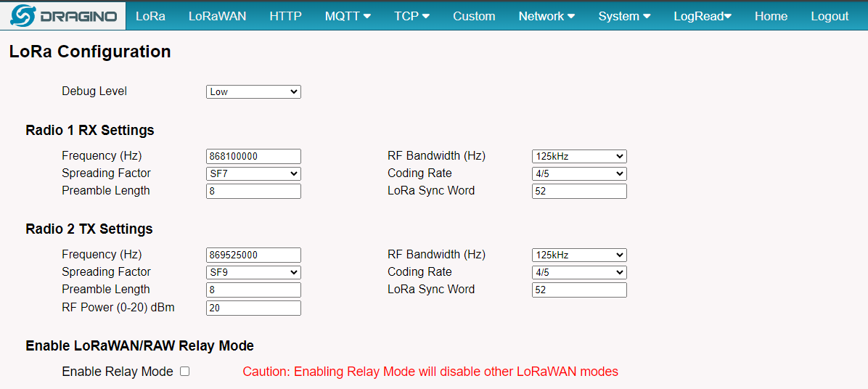Image resolution: width=868 pixels, height=389 pixels.
Task: Open Radio 2 TX RF Bandwidth dropdown
Action: 579,255
